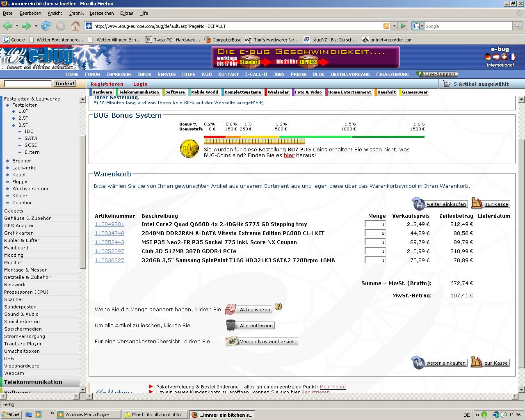Select Prozessoren (CPU) in the sidebar
The height and width of the screenshot is (420, 525).
click(26, 292)
